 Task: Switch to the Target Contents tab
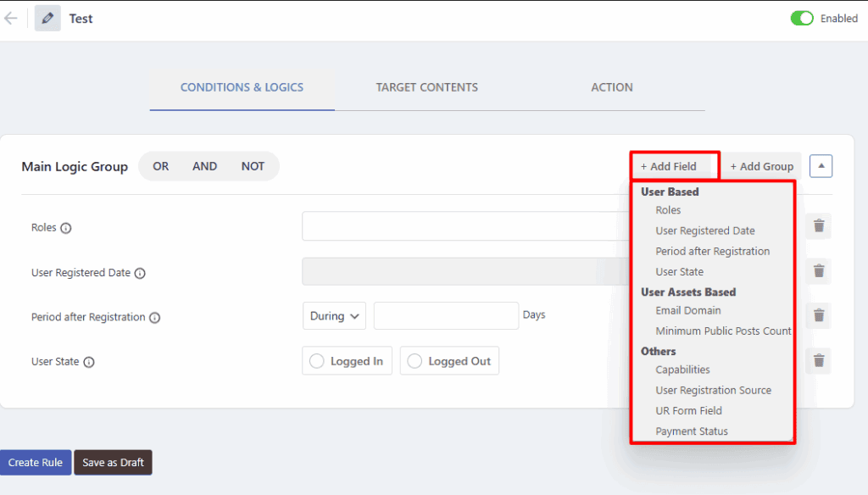pos(426,87)
